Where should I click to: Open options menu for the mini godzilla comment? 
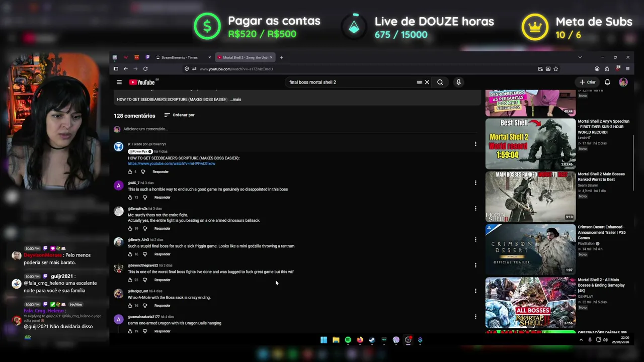(475, 240)
